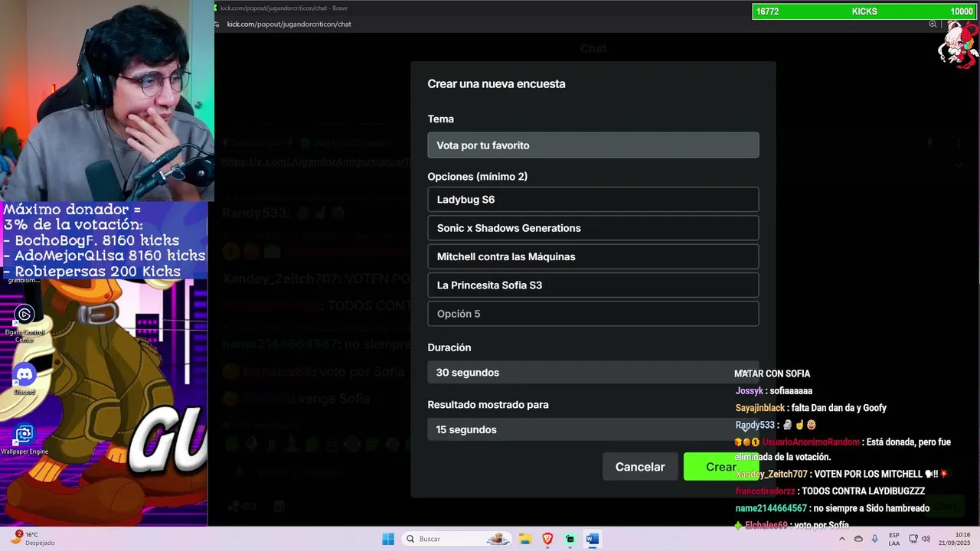Click the 'Ladybug S6' option field
Image resolution: width=980 pixels, height=551 pixels.
593,200
